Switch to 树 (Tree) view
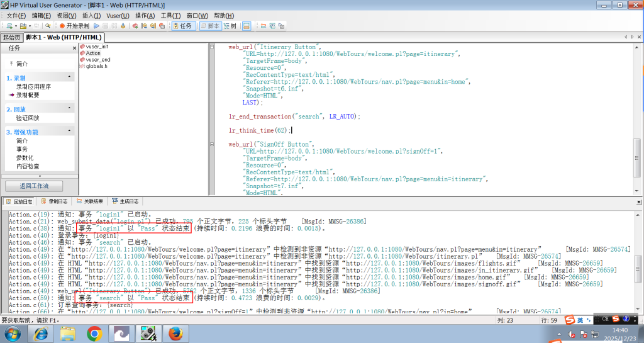Screen dimensions: 644x343 [x=230, y=26]
